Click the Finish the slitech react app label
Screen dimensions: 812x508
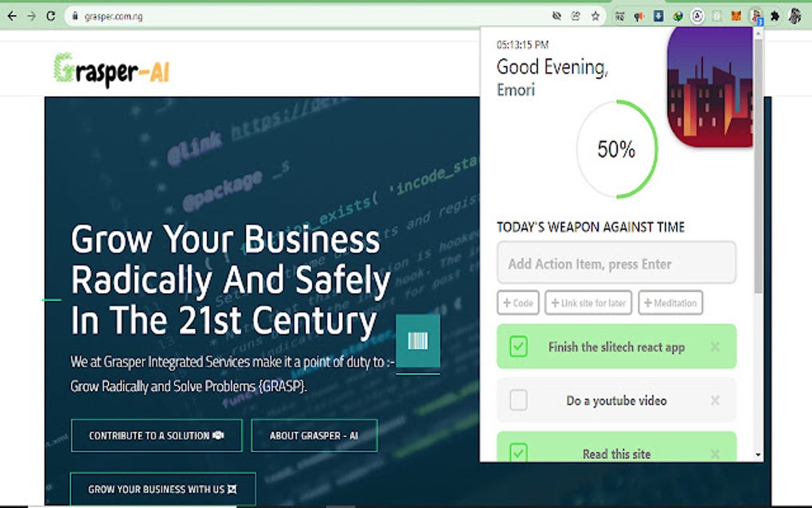tap(616, 347)
